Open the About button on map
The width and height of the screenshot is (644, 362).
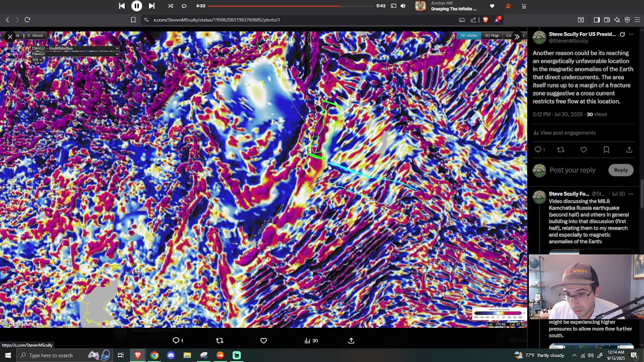point(36,36)
